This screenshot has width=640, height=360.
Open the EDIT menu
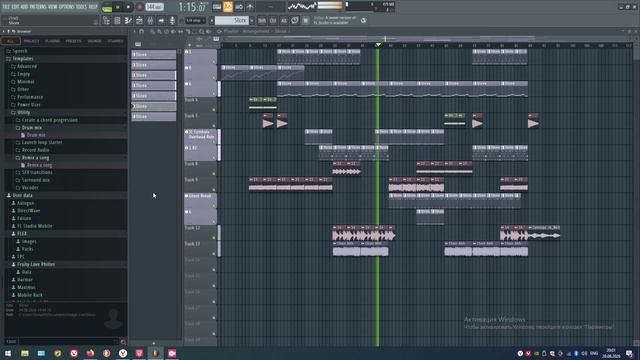tap(16, 7)
